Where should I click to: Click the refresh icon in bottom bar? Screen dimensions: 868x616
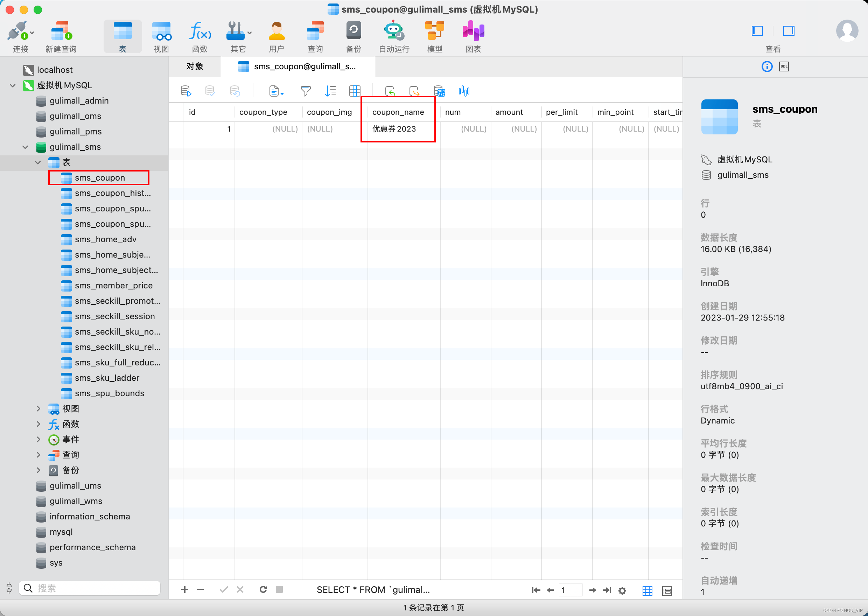tap(263, 589)
